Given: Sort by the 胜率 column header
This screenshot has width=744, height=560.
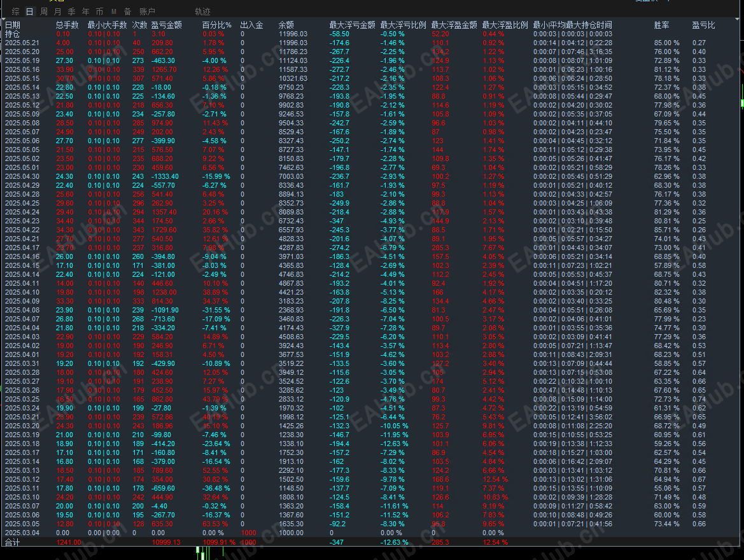Looking at the screenshot, I should (661, 25).
